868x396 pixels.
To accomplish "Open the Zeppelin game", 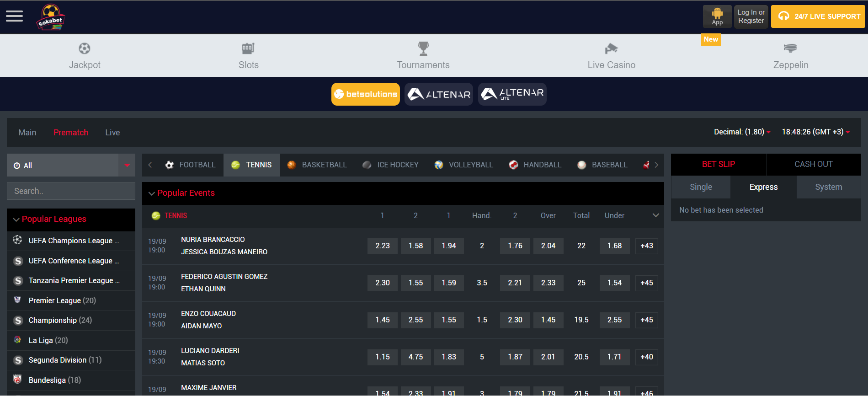I will [x=791, y=56].
